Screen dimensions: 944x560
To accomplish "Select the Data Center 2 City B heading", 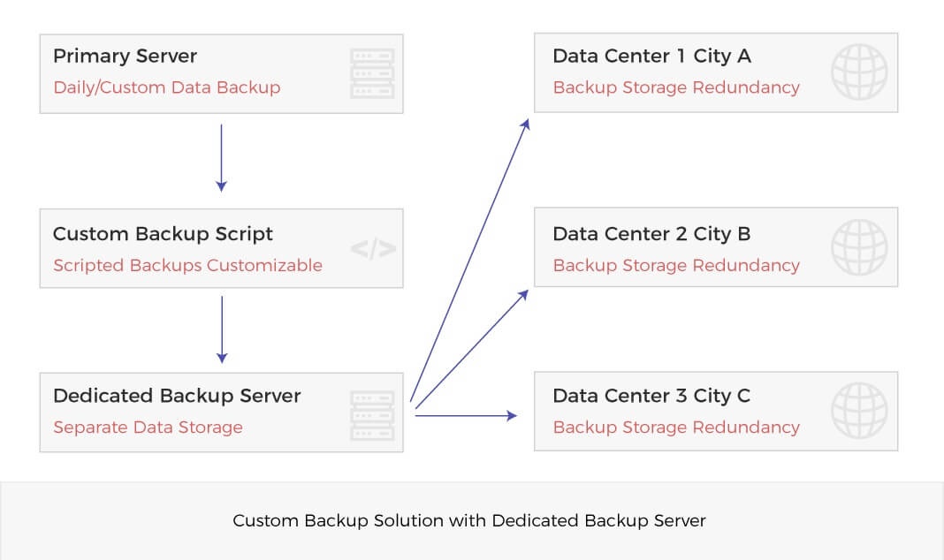I will [651, 234].
